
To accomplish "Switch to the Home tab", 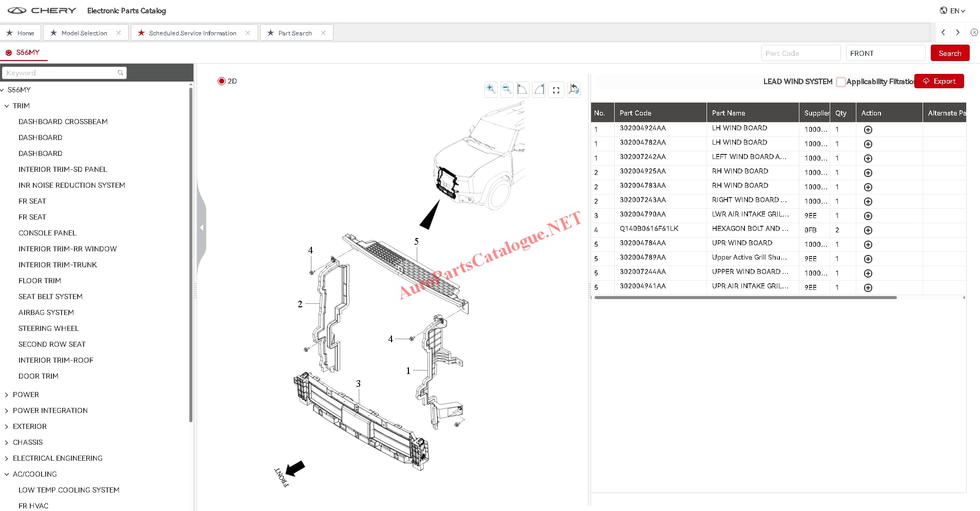I will click(x=21, y=33).
